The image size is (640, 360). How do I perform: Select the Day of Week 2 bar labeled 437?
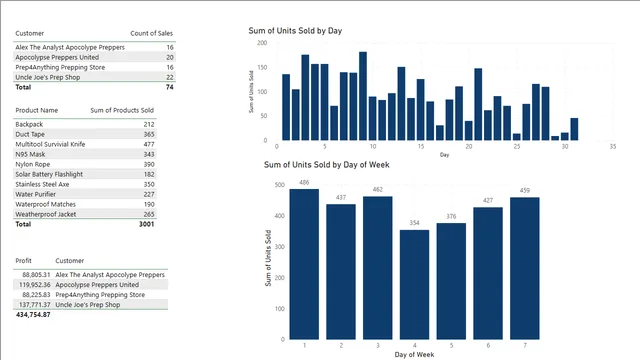coord(341,272)
